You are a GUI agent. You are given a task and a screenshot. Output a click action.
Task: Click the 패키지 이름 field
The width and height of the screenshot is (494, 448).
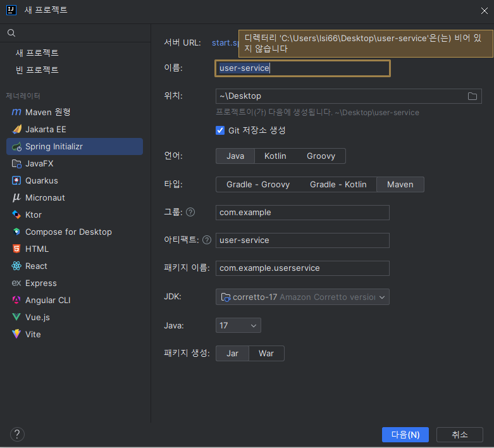pos(302,268)
